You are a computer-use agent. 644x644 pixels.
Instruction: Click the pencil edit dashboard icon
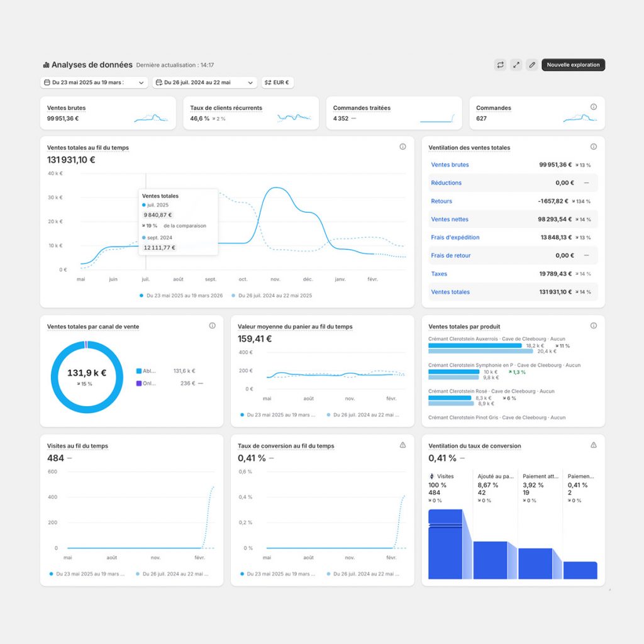[532, 65]
